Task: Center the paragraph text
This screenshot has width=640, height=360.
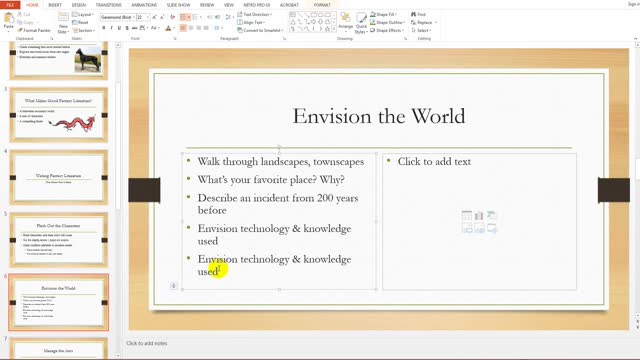Action: 191,28
